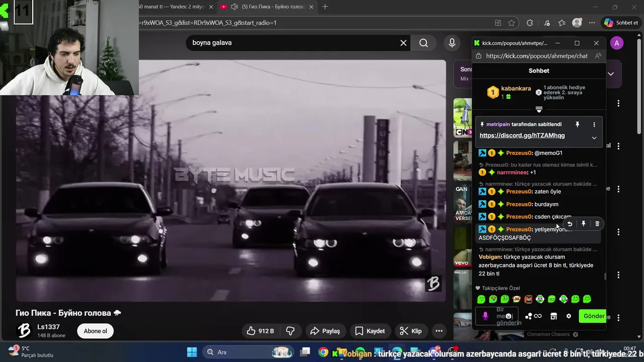
Task: Dislike the Гио Пика video
Action: pyautogui.click(x=290, y=331)
